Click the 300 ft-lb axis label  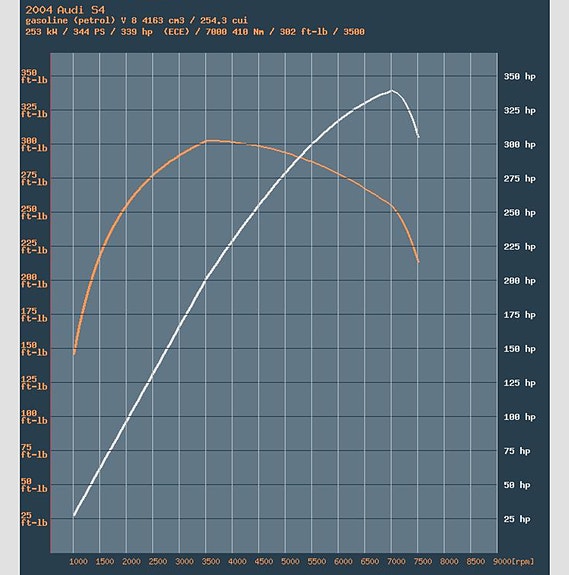click(x=34, y=144)
